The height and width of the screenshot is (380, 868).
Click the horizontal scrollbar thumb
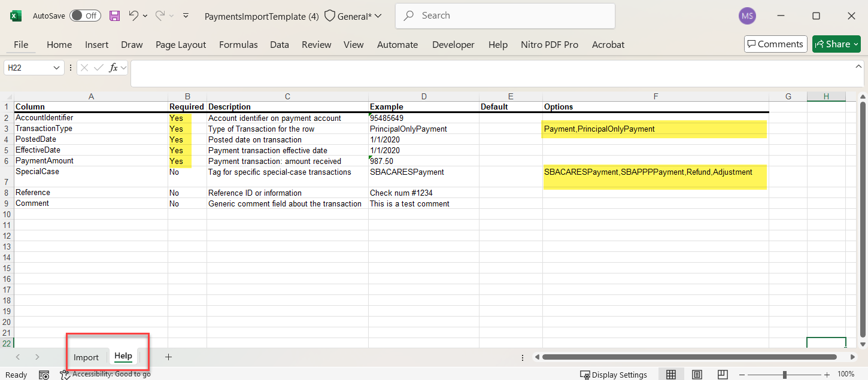coord(689,357)
